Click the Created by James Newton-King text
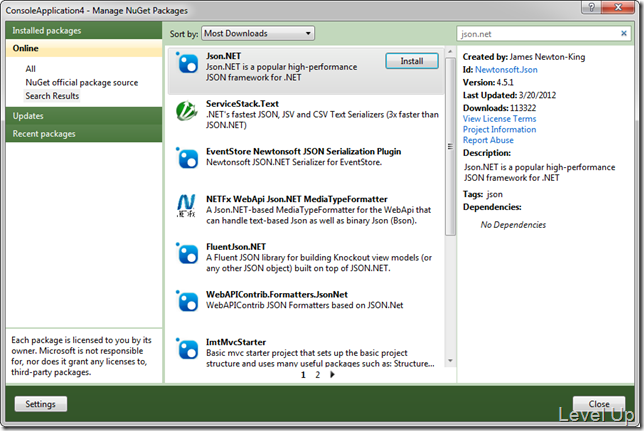The height and width of the screenshot is (431, 644). point(524,57)
